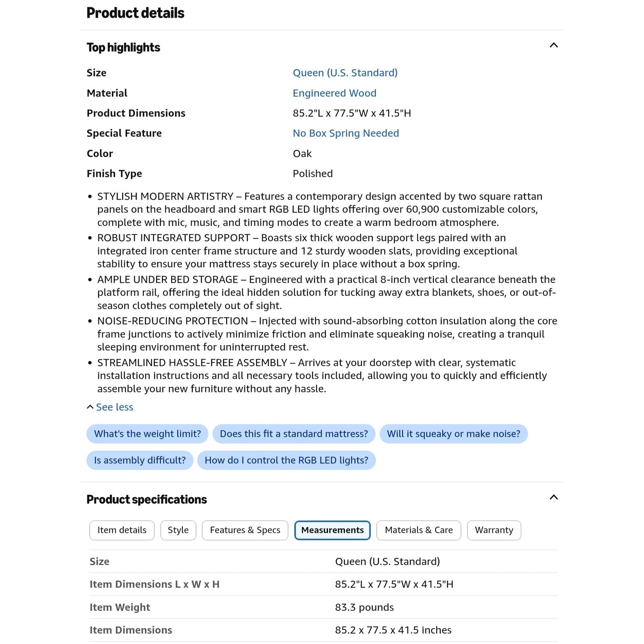The width and height of the screenshot is (644, 644).
Task: Select the Measurements tab
Action: point(332,530)
